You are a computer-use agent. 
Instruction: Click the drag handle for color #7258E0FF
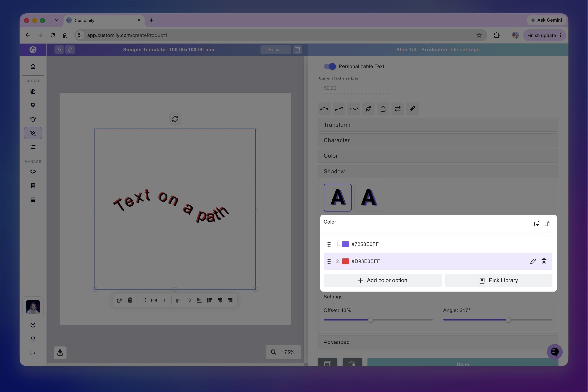[x=329, y=244]
